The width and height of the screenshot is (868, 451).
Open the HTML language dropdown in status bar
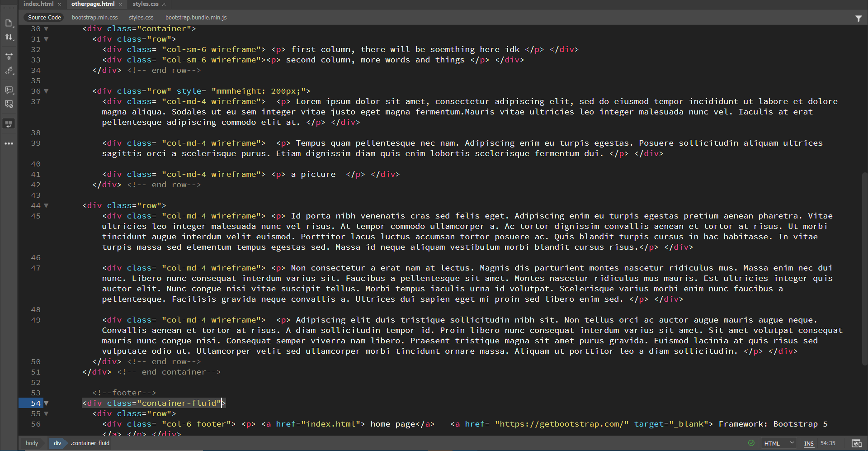coord(779,443)
